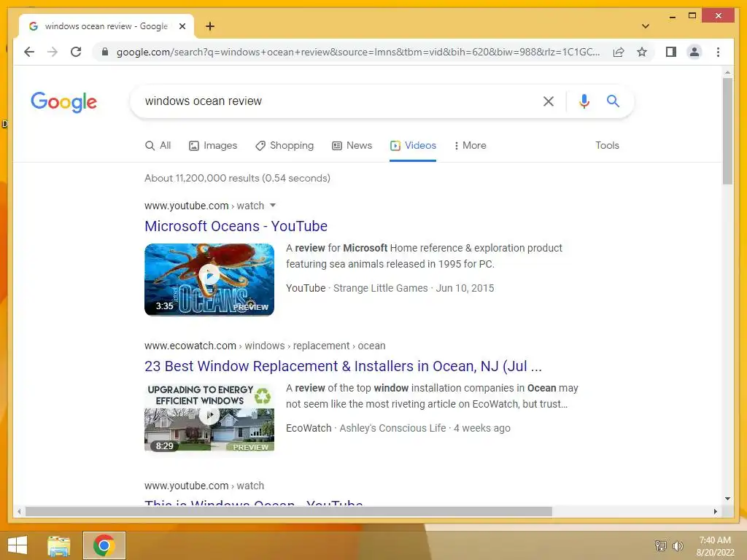Image resolution: width=747 pixels, height=560 pixels.
Task: Open the Chrome profile avatar
Action: [x=694, y=52]
